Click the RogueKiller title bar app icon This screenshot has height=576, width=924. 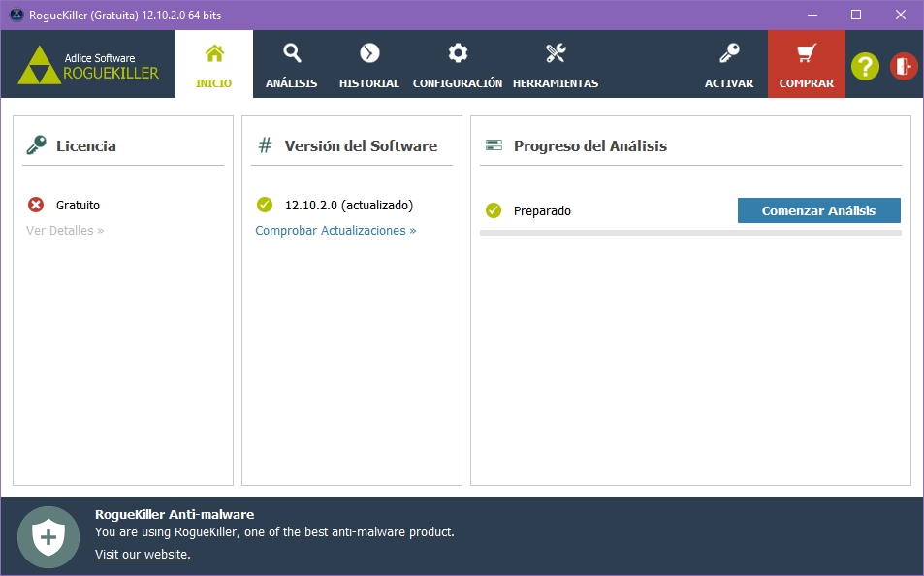tap(16, 15)
